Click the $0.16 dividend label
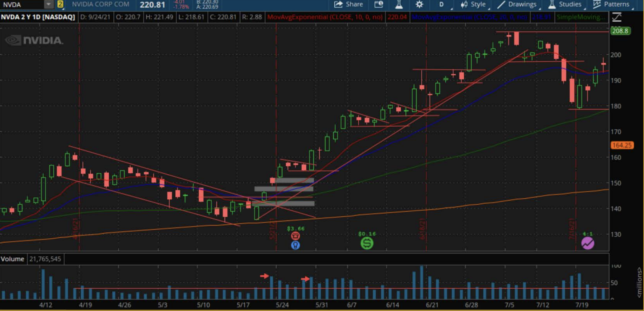The width and height of the screenshot is (644, 311). click(367, 234)
